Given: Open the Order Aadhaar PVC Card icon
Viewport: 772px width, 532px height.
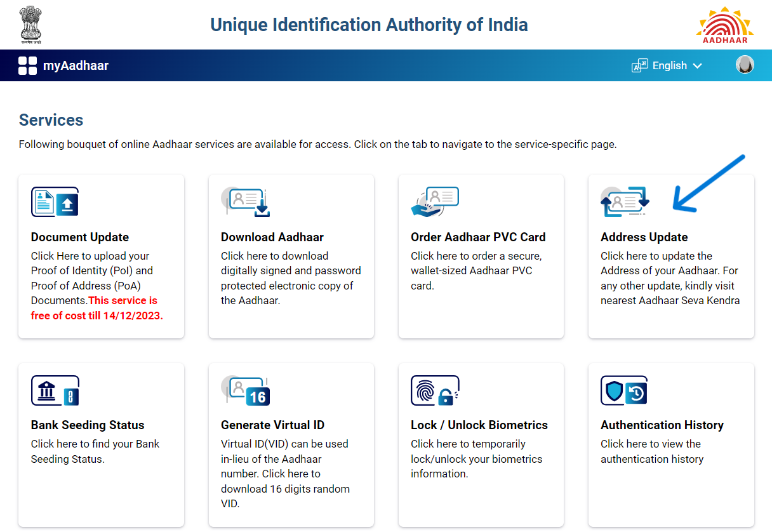Looking at the screenshot, I should [x=436, y=200].
